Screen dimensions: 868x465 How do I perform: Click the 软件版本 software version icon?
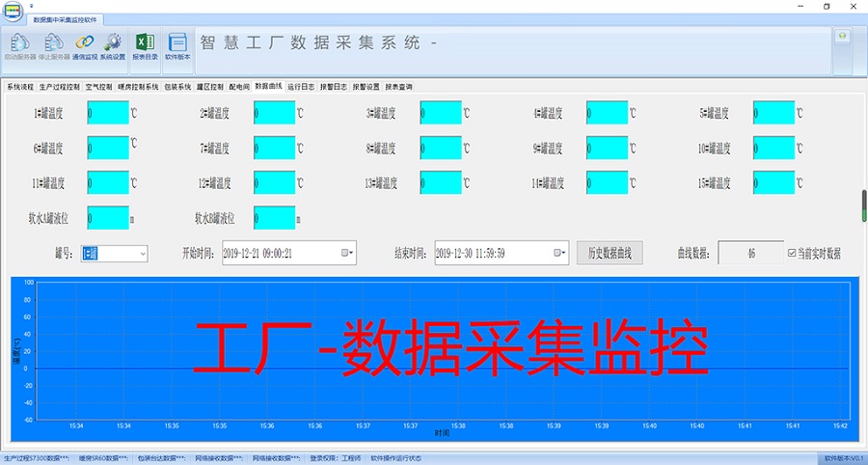(177, 45)
